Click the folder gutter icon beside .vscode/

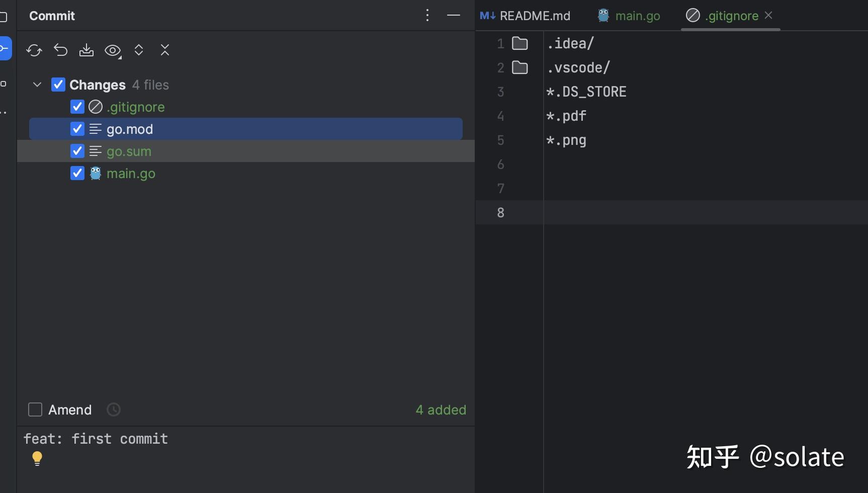tap(520, 67)
